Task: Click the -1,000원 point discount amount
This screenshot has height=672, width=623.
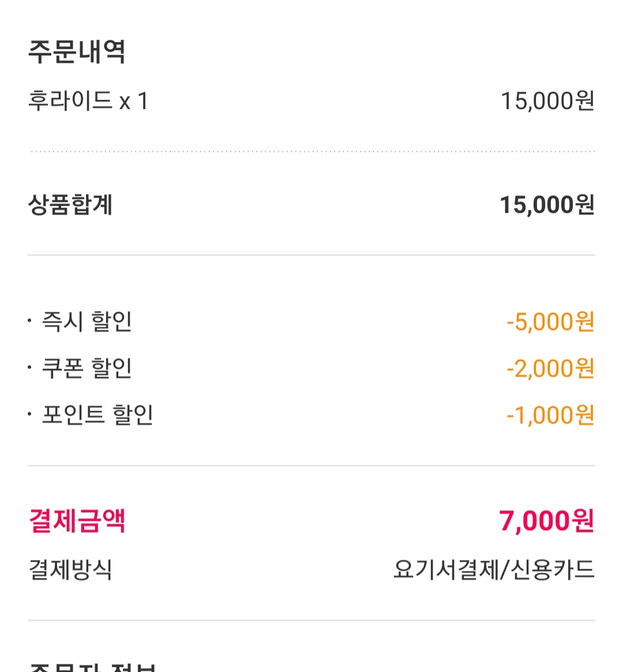Action: pyautogui.click(x=550, y=415)
